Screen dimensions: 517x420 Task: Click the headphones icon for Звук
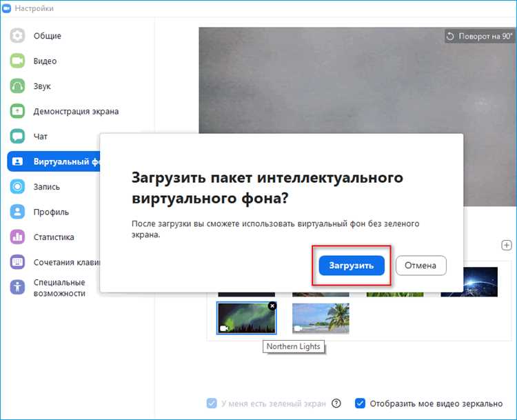click(x=17, y=86)
